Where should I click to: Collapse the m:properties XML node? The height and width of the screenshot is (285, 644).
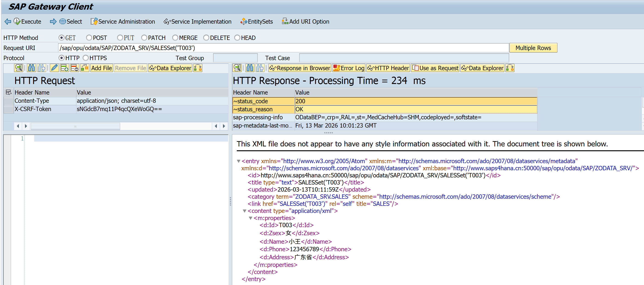251,218
